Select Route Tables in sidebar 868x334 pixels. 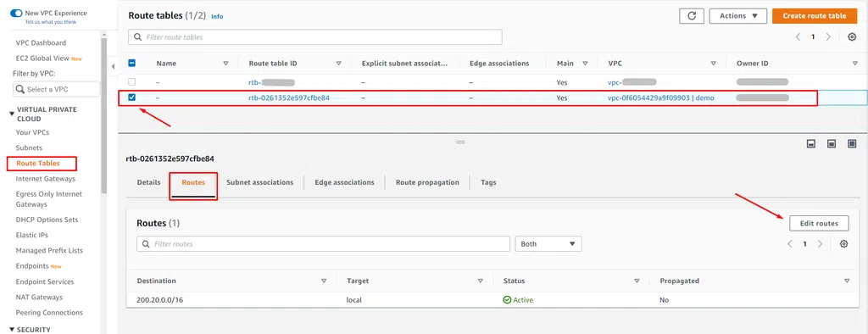point(38,164)
